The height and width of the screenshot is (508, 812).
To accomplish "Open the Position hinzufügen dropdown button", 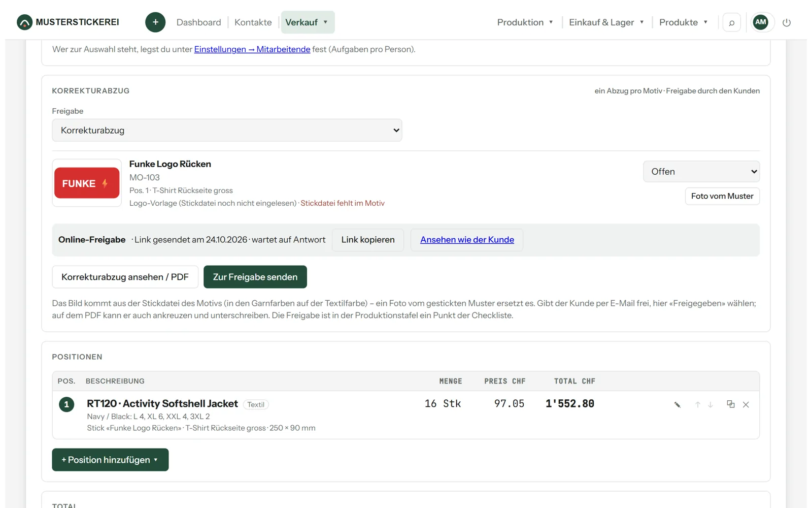I will click(110, 460).
